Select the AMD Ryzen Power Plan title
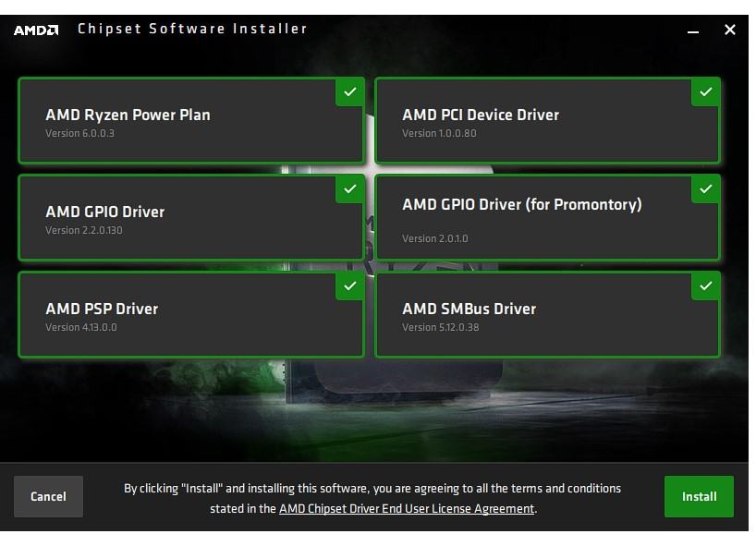 tap(128, 115)
